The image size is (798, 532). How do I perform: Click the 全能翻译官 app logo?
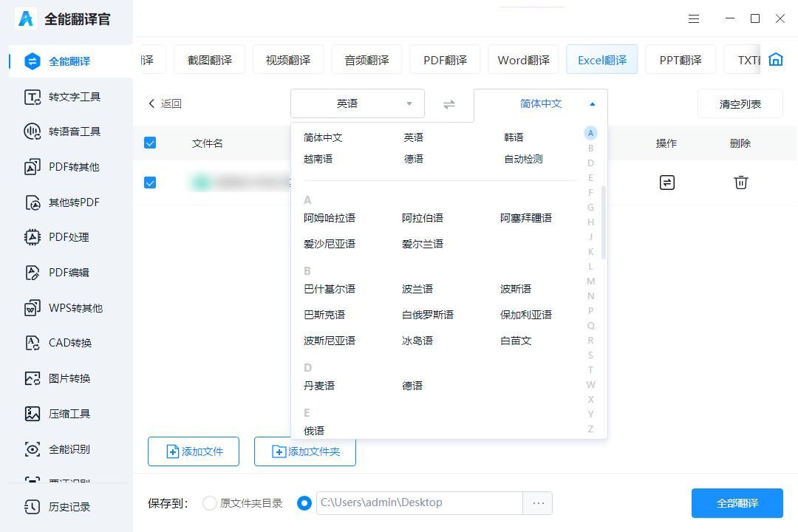click(x=26, y=18)
